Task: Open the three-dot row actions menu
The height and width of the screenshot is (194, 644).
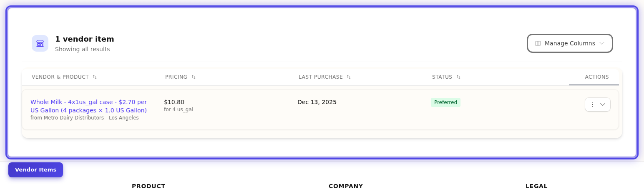Action: click(x=593, y=104)
